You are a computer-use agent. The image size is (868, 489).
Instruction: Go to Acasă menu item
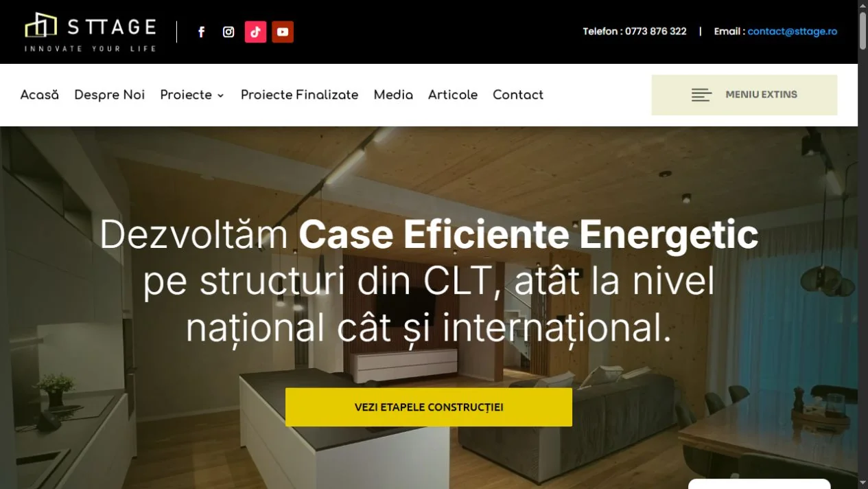coord(40,95)
